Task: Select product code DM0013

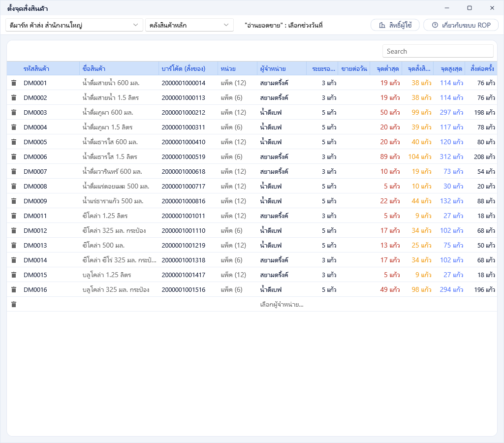Action: click(35, 246)
